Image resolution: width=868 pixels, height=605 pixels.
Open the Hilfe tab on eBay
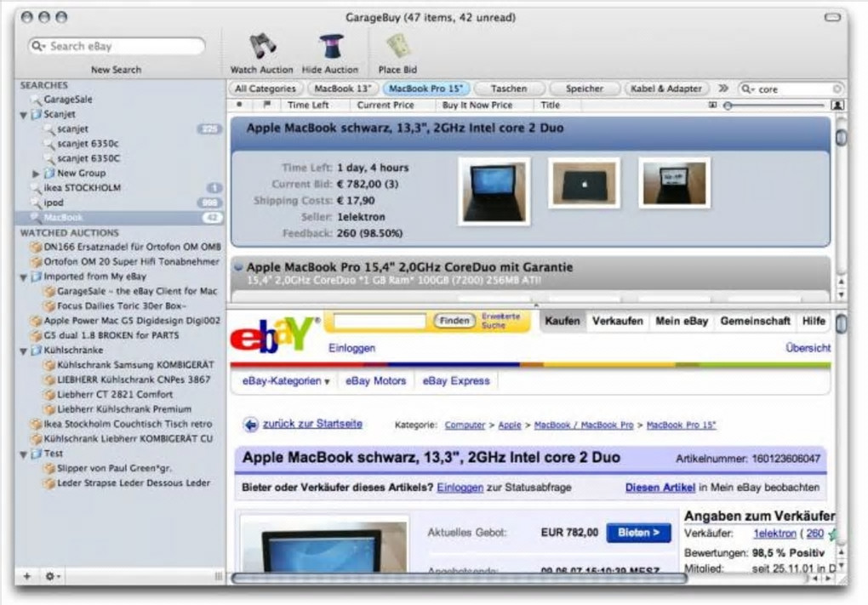click(814, 321)
